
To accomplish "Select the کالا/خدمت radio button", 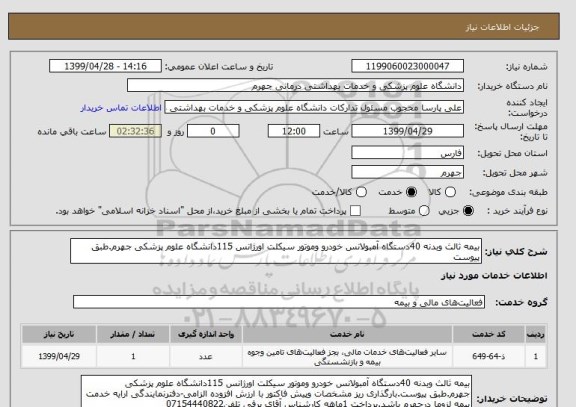I will coord(361,192).
